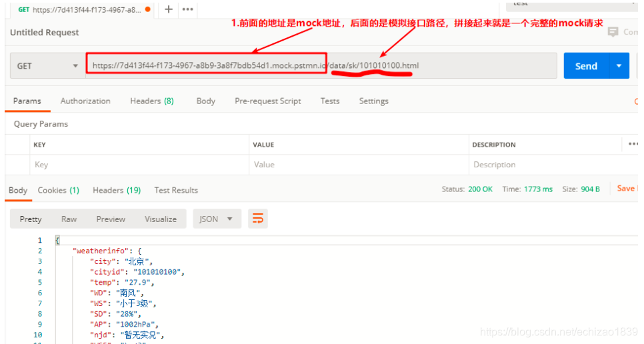Select the Preview view mode
The height and width of the screenshot is (344, 644).
[111, 219]
